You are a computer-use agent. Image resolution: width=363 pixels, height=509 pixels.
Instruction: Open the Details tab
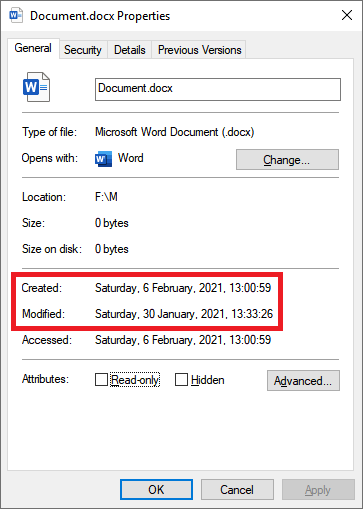(x=130, y=50)
